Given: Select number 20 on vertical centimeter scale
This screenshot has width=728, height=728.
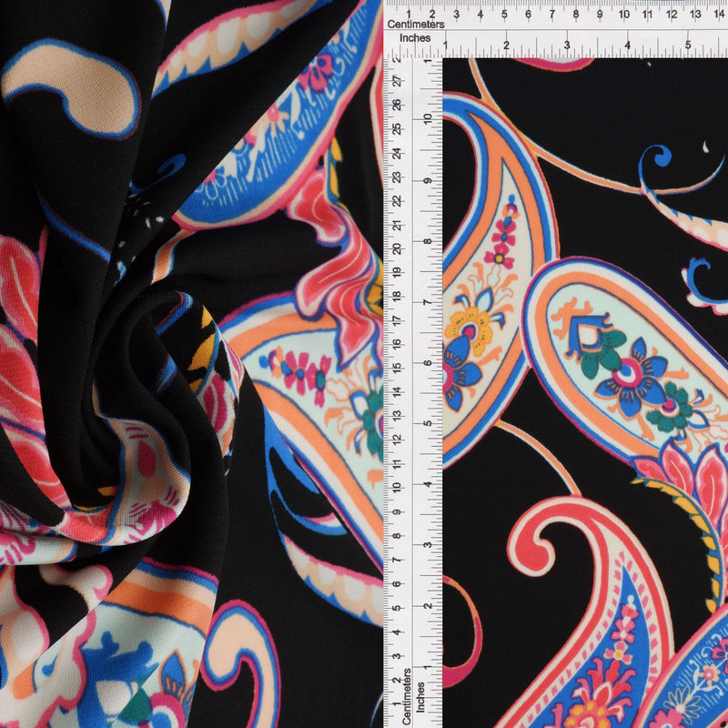Looking at the screenshot, I should click(x=398, y=248).
